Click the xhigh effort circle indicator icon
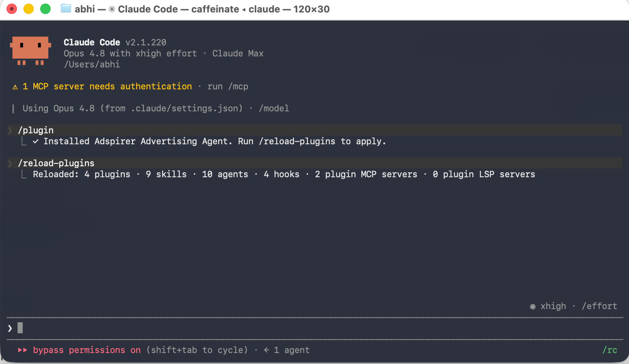This screenshot has width=629, height=364. 533,307
